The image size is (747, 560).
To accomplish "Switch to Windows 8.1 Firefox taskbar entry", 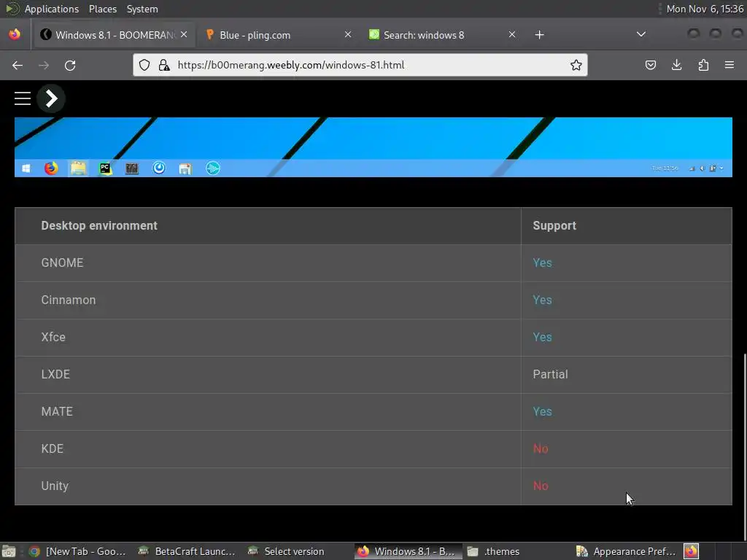I will 409,551.
